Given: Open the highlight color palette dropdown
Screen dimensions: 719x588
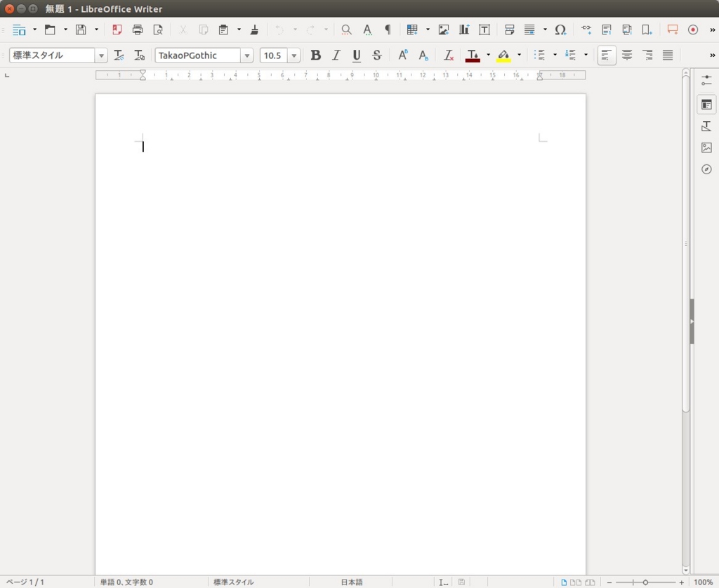Looking at the screenshot, I should pyautogui.click(x=519, y=55).
